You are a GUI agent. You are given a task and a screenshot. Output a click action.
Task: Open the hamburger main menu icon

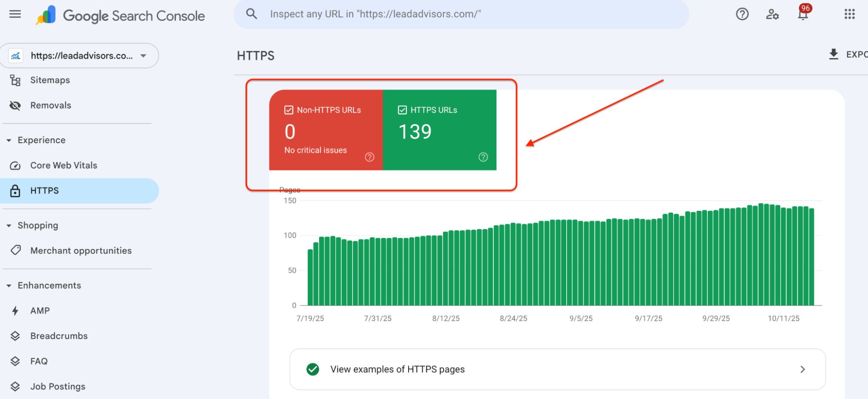point(15,14)
